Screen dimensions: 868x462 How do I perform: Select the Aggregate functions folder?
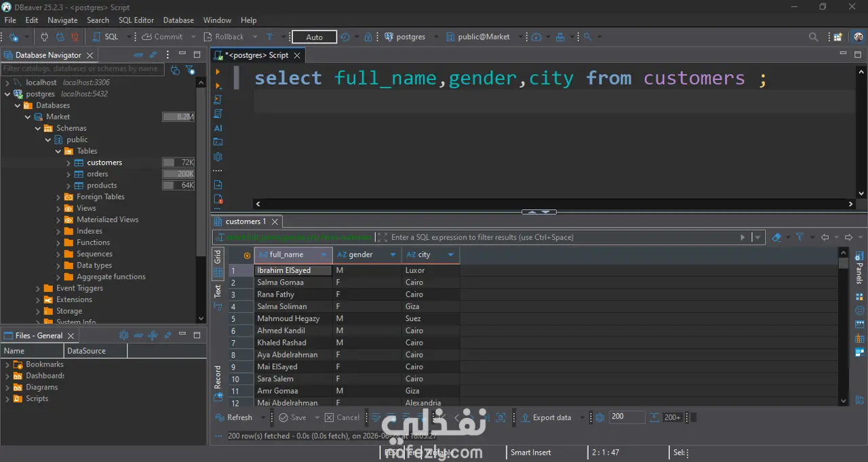click(x=111, y=276)
